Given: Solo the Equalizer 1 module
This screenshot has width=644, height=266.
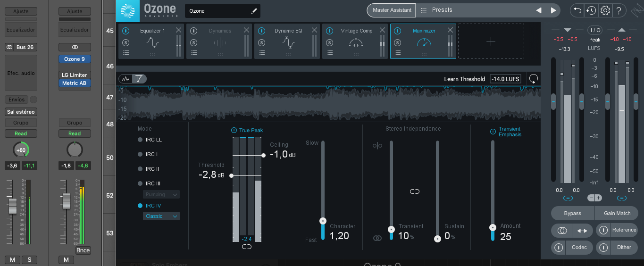Looking at the screenshot, I should pyautogui.click(x=125, y=42).
